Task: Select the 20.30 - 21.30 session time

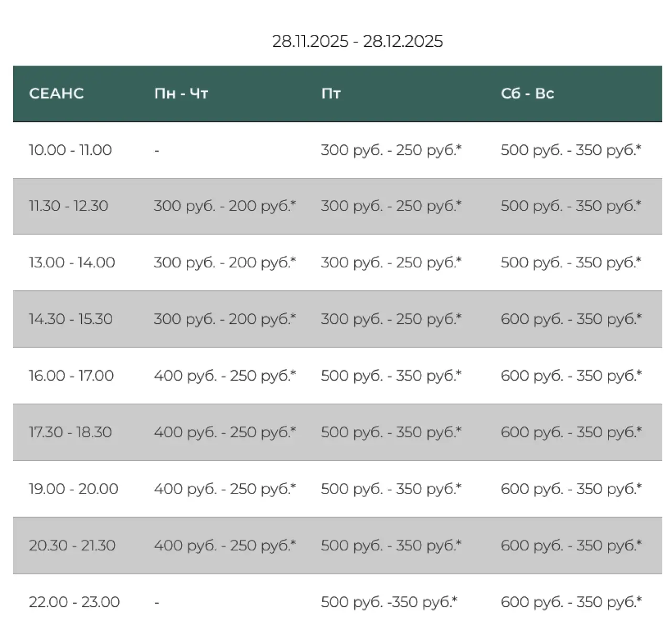Action: click(x=72, y=545)
